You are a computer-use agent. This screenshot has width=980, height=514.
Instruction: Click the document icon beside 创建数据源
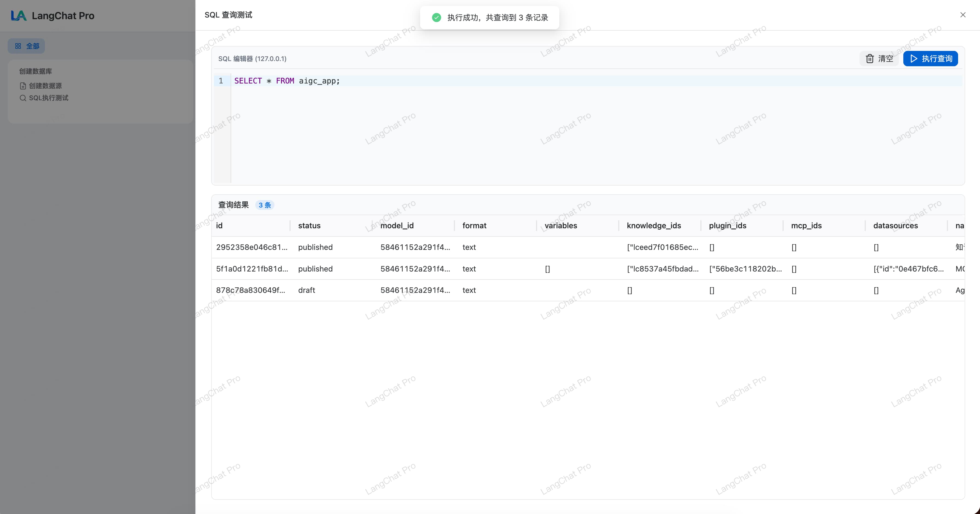23,86
